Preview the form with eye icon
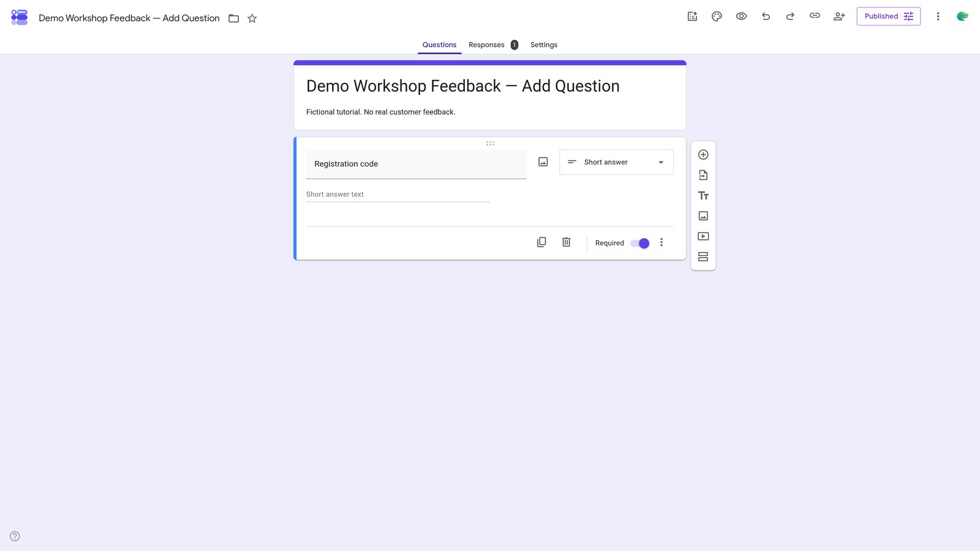Screen dimensions: 980x551 pyautogui.click(x=741, y=17)
